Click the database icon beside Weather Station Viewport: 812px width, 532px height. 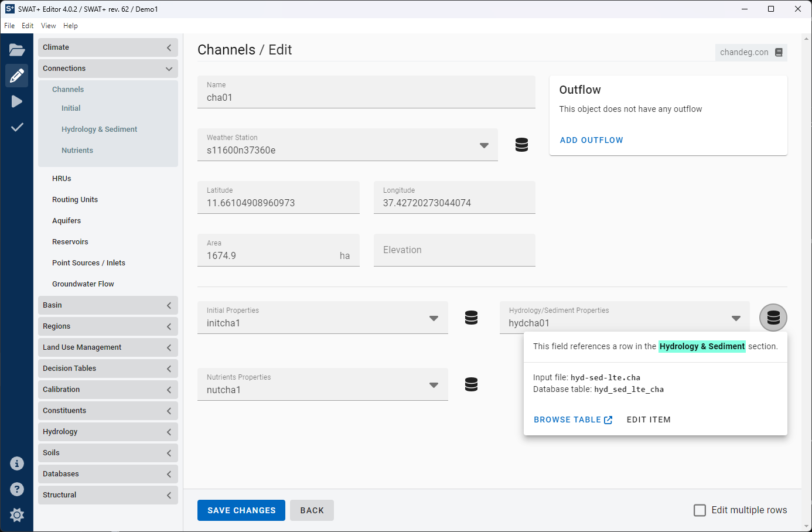[x=522, y=145]
